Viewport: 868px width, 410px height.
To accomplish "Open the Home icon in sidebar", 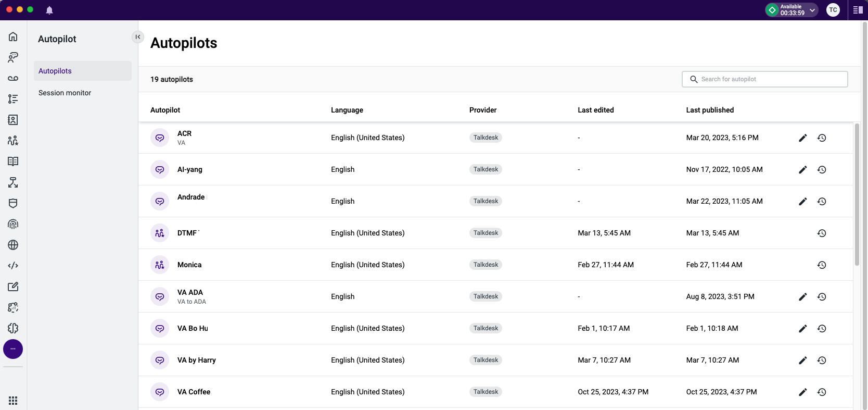I will coord(13,36).
